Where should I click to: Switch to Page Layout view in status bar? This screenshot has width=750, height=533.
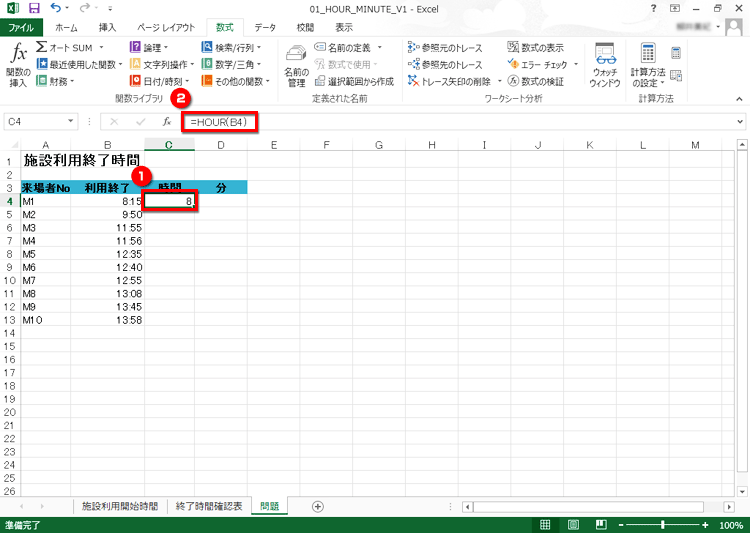(x=573, y=524)
